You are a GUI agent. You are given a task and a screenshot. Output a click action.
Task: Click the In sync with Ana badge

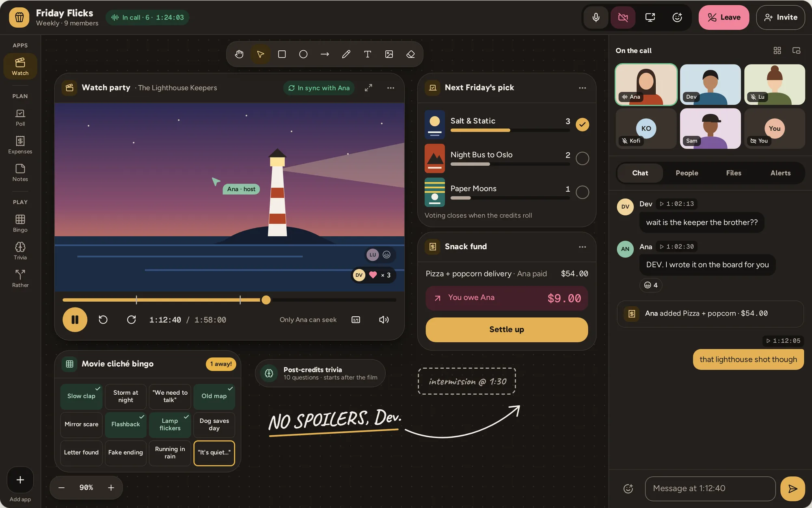[319, 88]
